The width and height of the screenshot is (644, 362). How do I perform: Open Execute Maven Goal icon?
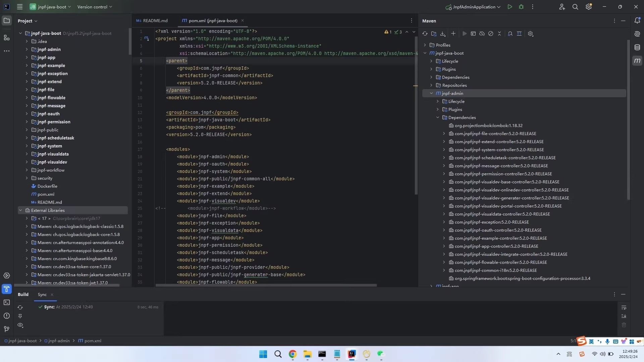pyautogui.click(x=473, y=34)
